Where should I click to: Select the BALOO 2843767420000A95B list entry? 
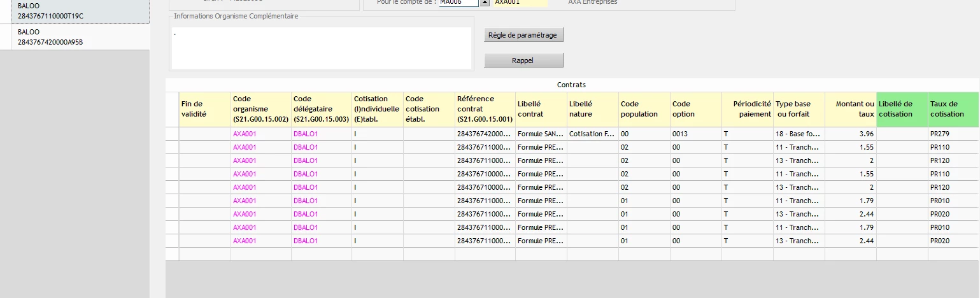click(x=75, y=37)
